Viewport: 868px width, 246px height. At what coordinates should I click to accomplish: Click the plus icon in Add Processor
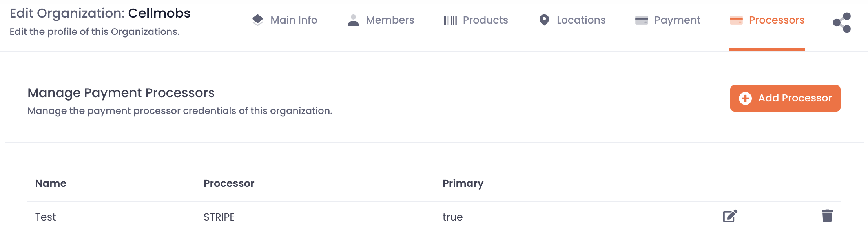click(746, 98)
